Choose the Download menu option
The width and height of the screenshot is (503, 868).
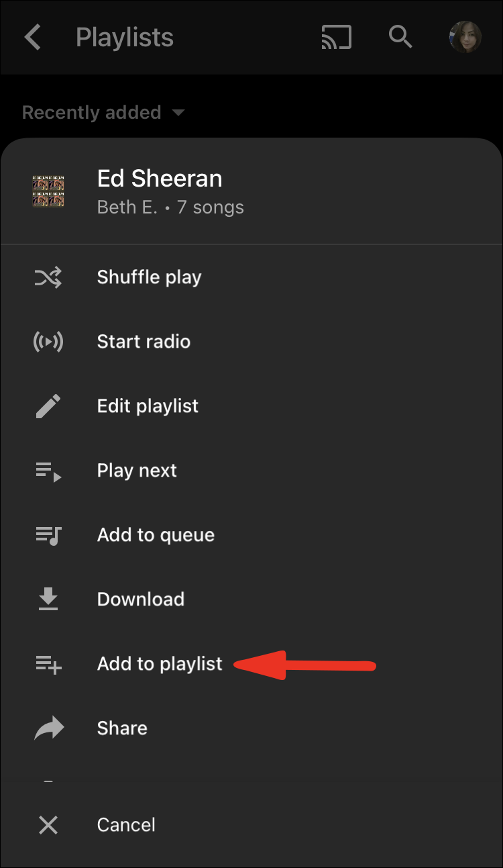(140, 599)
